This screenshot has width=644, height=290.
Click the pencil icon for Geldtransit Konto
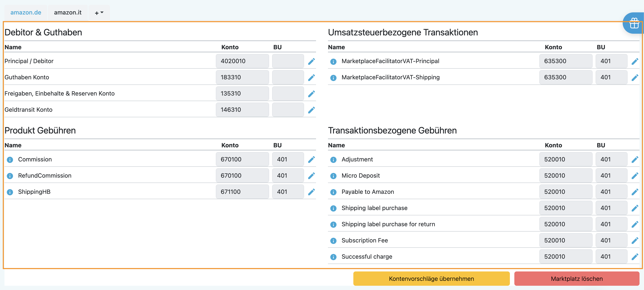point(311,110)
